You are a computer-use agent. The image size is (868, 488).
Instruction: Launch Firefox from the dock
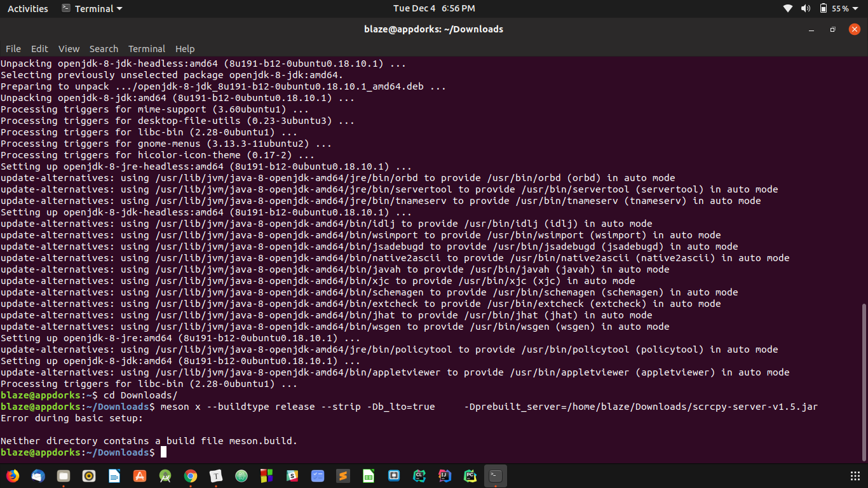13,475
